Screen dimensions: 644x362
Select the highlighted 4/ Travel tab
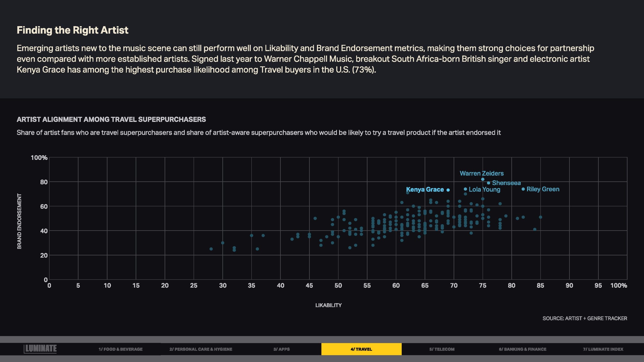click(361, 349)
